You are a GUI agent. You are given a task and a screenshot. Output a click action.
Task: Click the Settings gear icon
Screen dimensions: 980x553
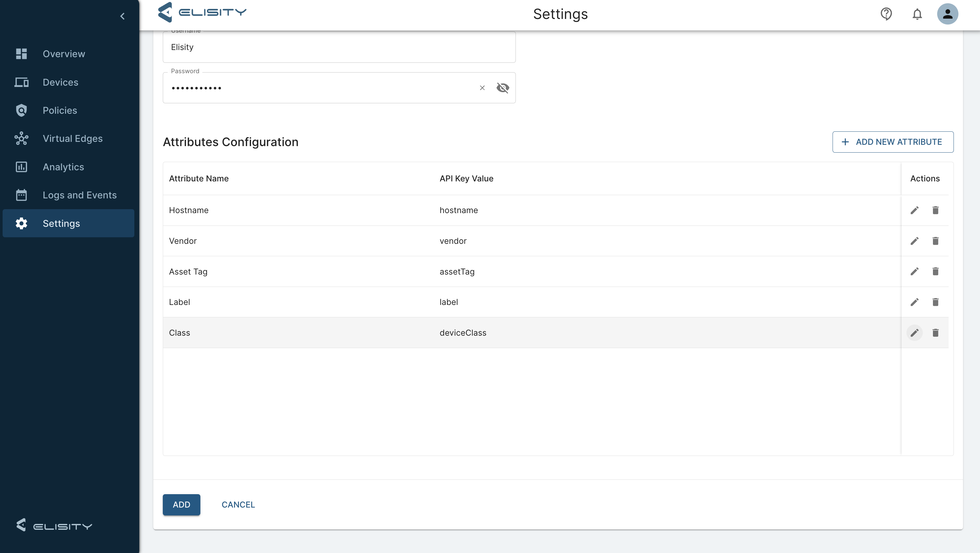(x=21, y=223)
